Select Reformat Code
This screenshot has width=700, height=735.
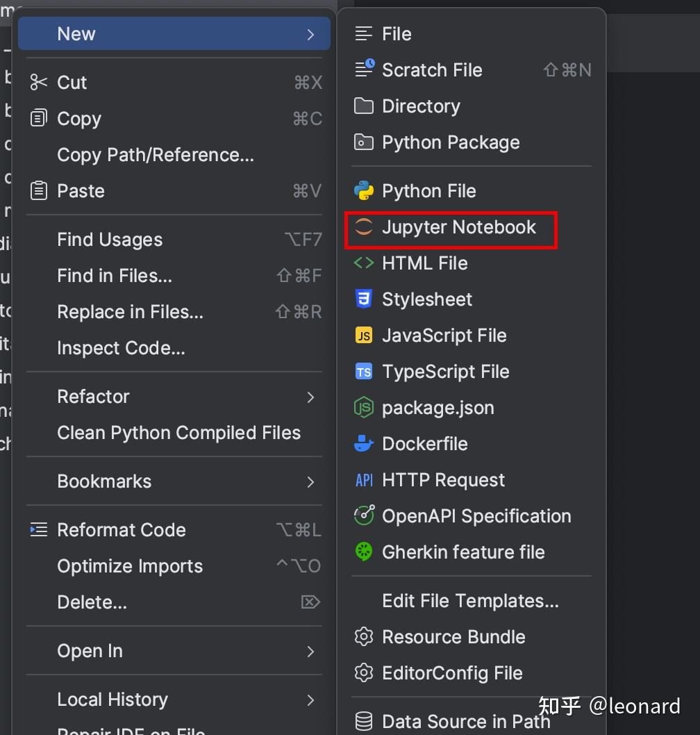pyautogui.click(x=122, y=529)
